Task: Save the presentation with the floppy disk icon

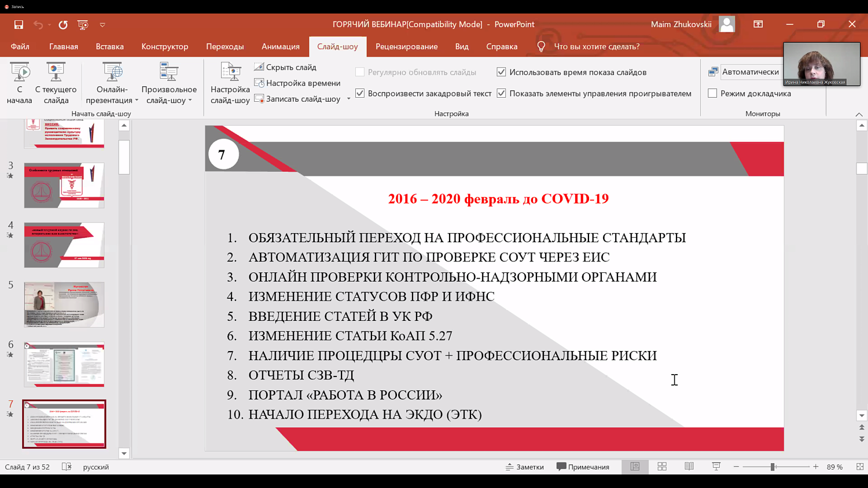Action: point(19,25)
